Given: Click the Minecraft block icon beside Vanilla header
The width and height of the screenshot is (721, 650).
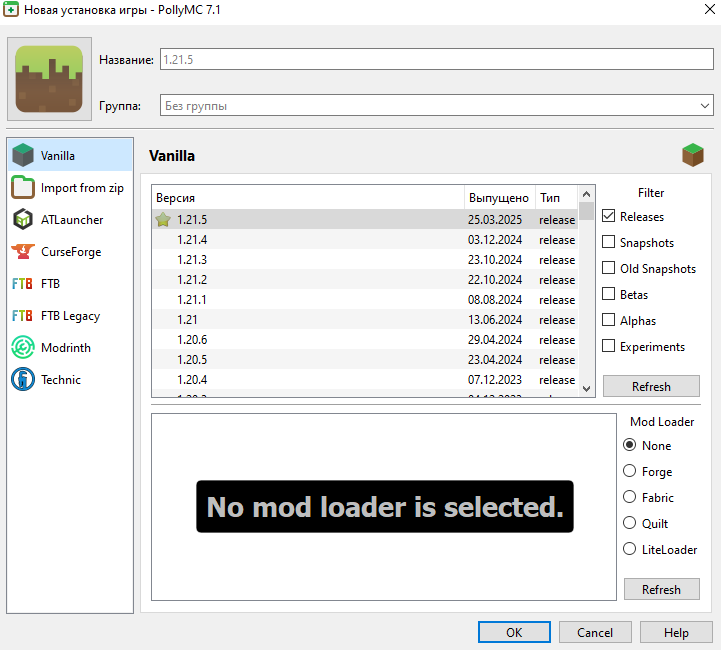Looking at the screenshot, I should [693, 155].
